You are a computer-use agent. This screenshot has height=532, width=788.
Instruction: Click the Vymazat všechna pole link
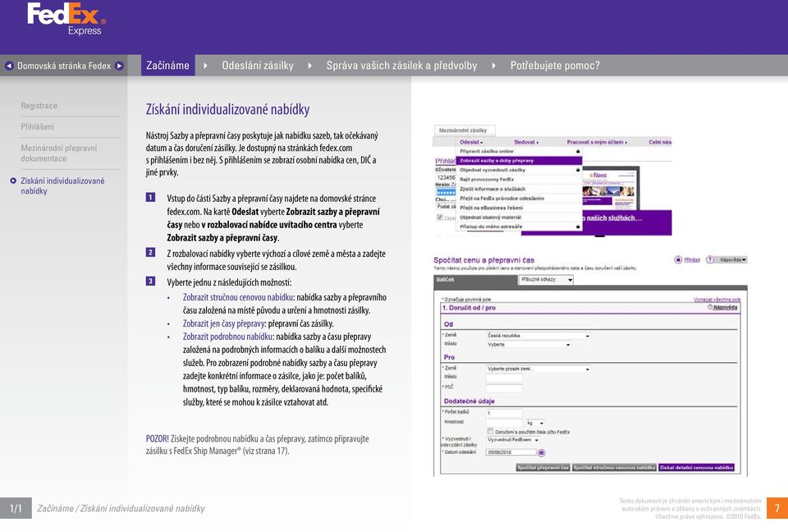click(x=717, y=299)
